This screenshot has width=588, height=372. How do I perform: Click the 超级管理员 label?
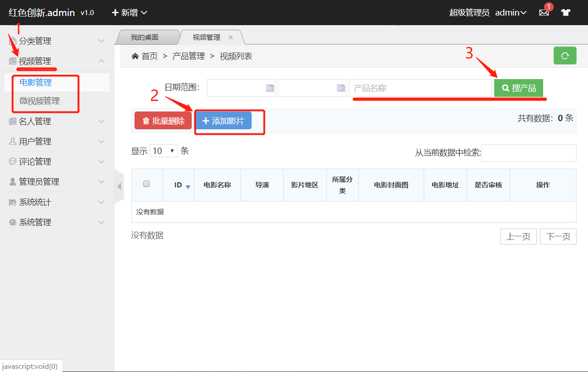coord(469,13)
